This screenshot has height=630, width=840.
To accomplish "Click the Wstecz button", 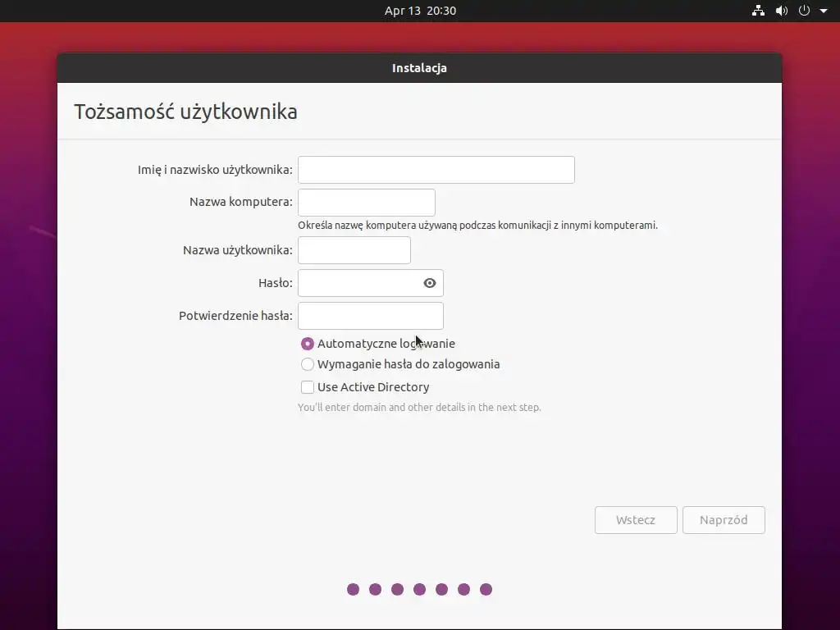I will point(636,520).
